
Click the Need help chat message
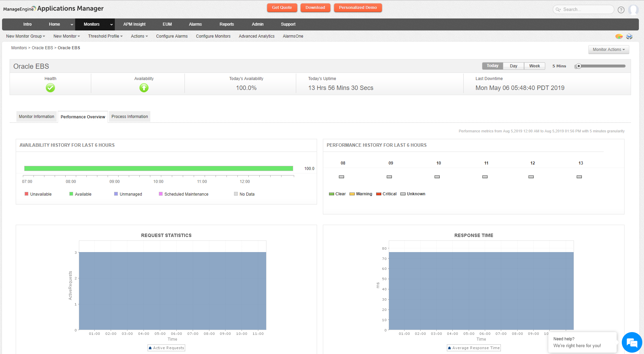[x=583, y=342]
